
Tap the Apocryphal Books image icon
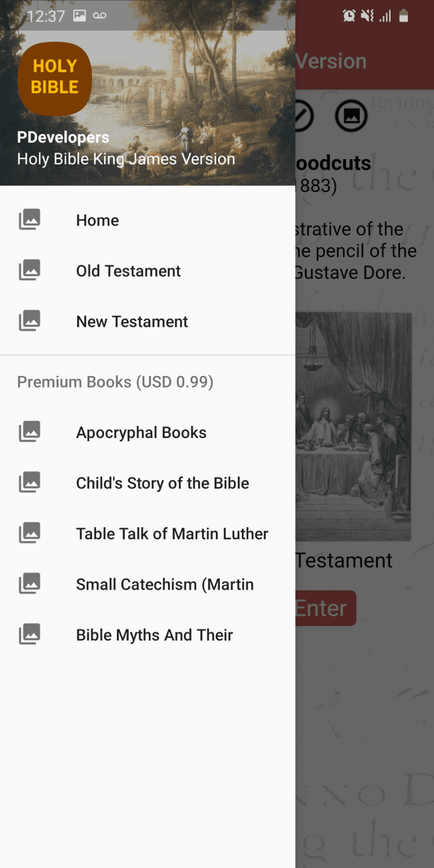[30, 432]
